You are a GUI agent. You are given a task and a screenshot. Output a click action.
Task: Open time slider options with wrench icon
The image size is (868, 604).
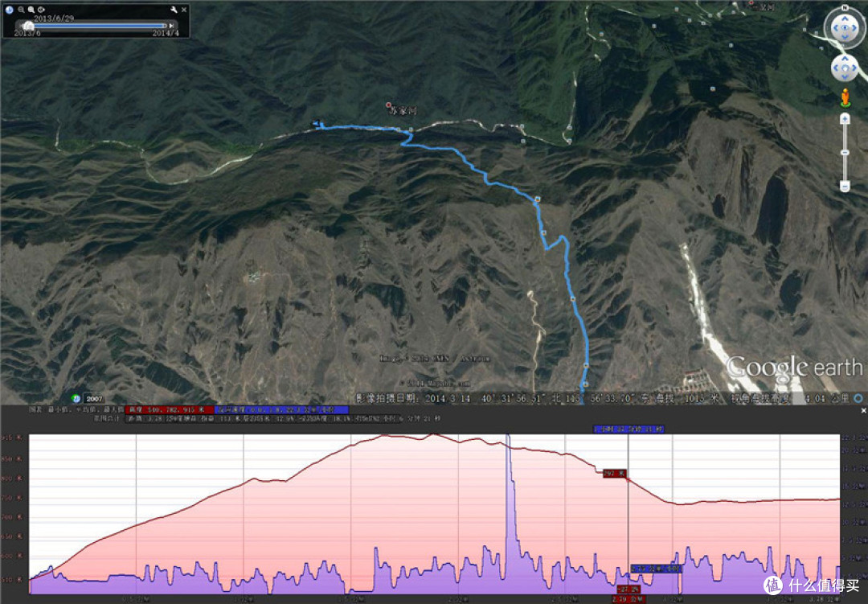(x=174, y=10)
